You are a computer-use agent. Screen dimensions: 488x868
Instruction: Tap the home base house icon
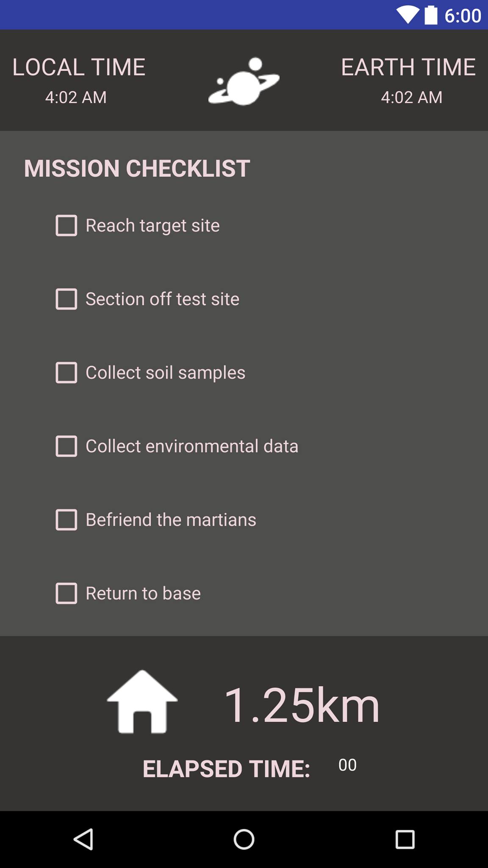point(142,701)
